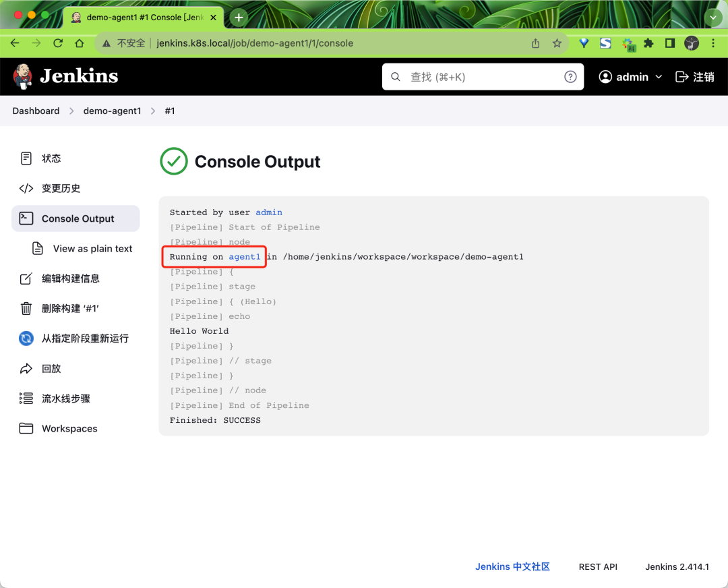Open the extensions puzzle piece menu
This screenshot has width=728, height=588.
click(648, 43)
